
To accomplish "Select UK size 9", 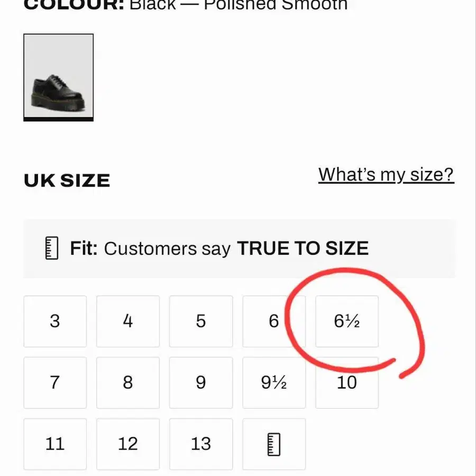I will tap(201, 382).
